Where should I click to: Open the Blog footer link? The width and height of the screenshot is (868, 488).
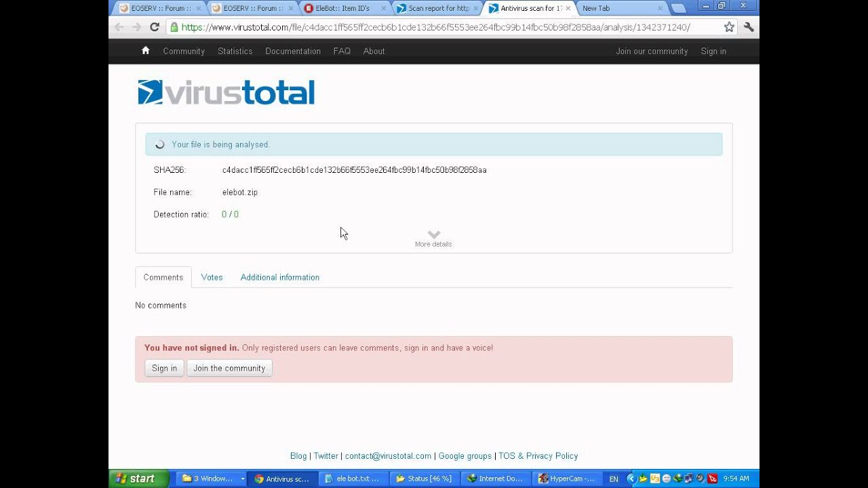tap(298, 456)
